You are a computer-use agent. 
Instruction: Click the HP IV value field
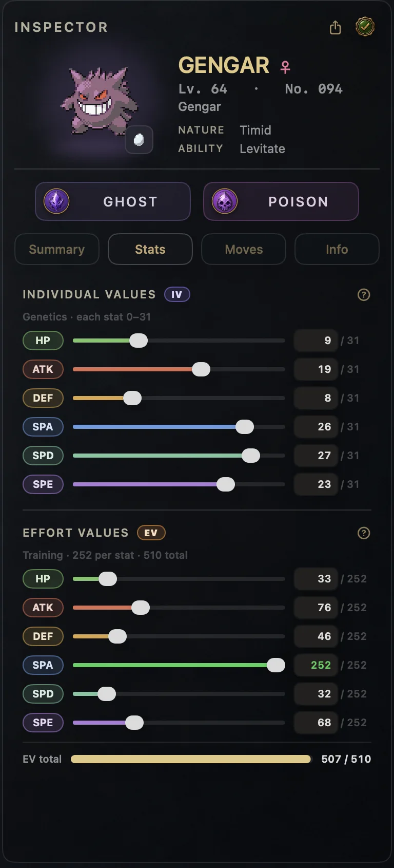click(x=316, y=341)
